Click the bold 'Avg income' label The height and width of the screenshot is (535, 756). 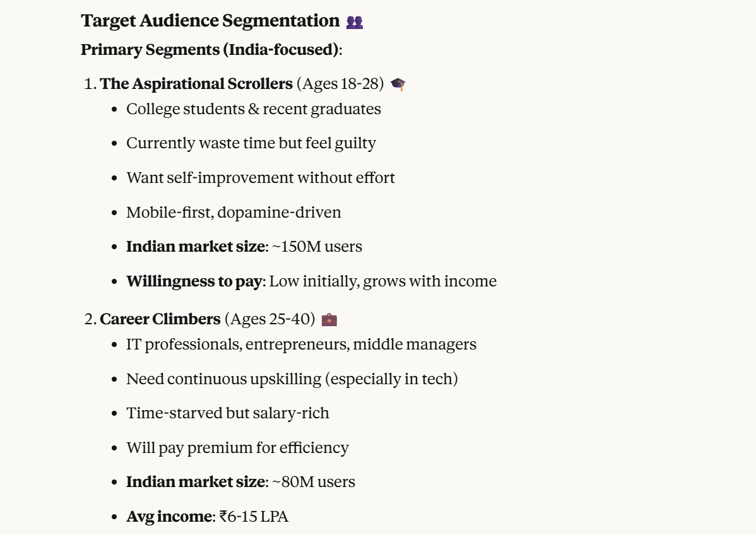[169, 517]
